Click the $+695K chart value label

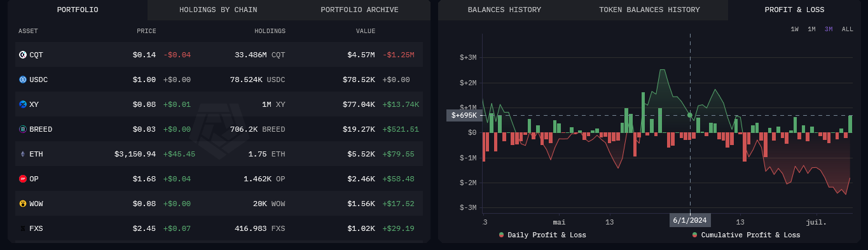(x=464, y=115)
